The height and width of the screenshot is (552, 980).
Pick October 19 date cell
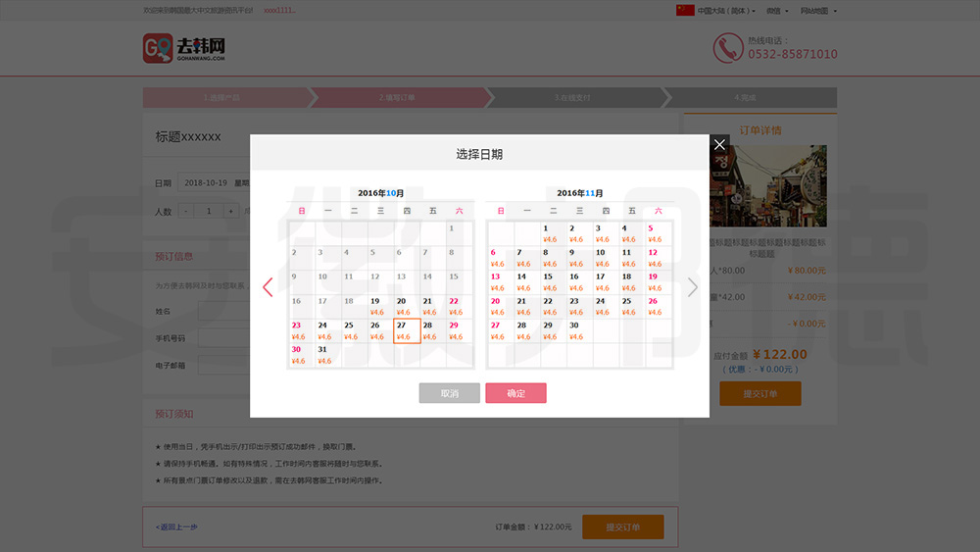click(x=380, y=307)
